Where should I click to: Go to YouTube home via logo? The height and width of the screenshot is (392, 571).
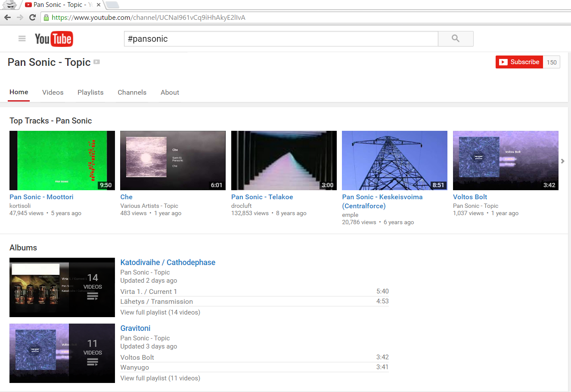54,39
